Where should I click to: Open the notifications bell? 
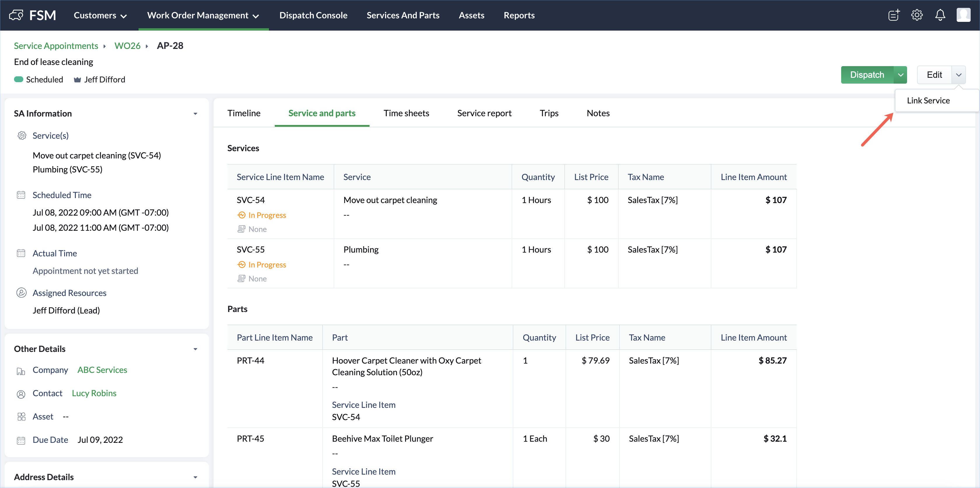tap(940, 15)
